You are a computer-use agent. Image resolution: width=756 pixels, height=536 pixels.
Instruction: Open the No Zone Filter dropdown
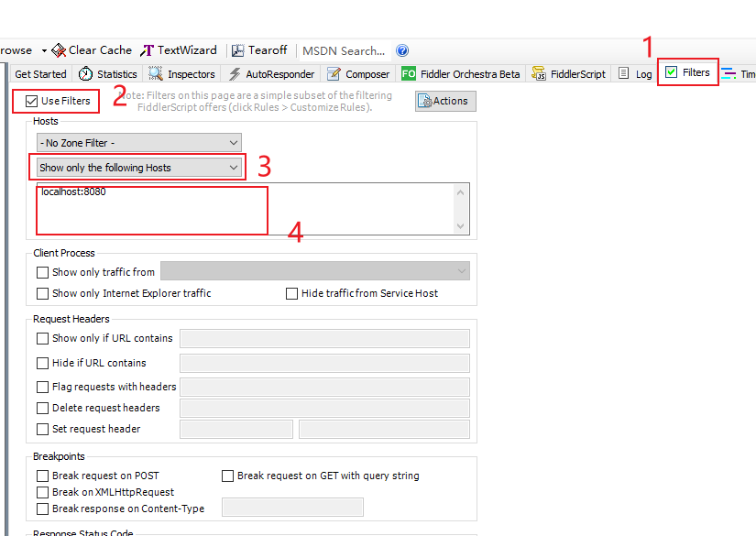(139, 142)
